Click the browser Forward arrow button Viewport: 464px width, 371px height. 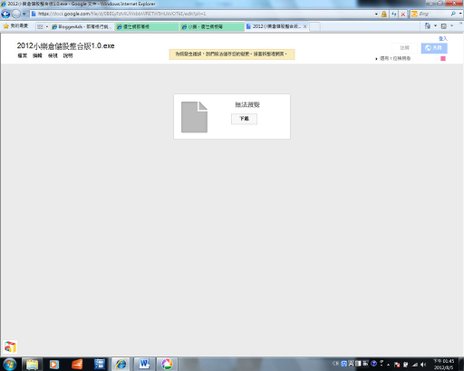point(16,14)
